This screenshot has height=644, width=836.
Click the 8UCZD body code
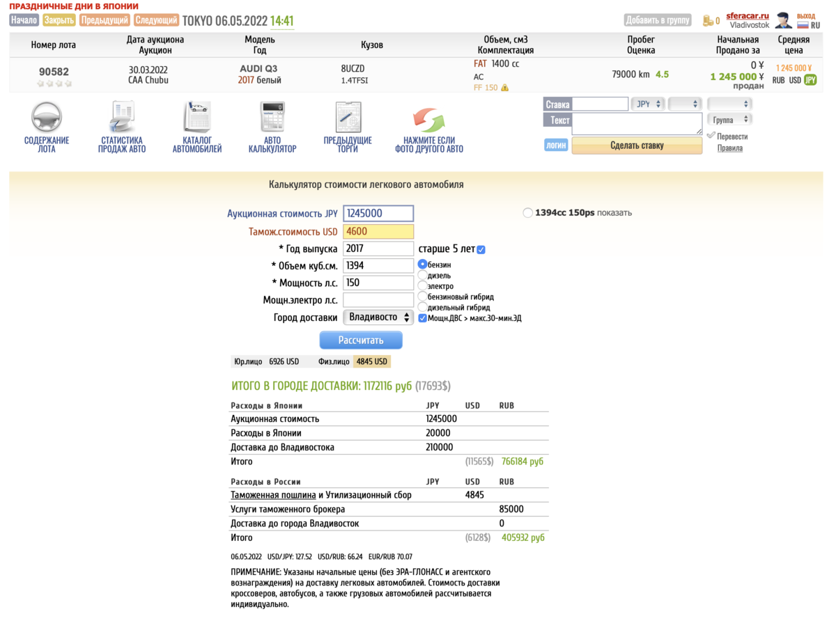(353, 68)
